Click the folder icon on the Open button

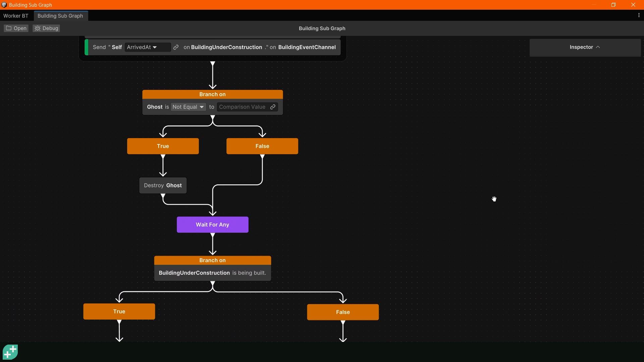tap(9, 28)
